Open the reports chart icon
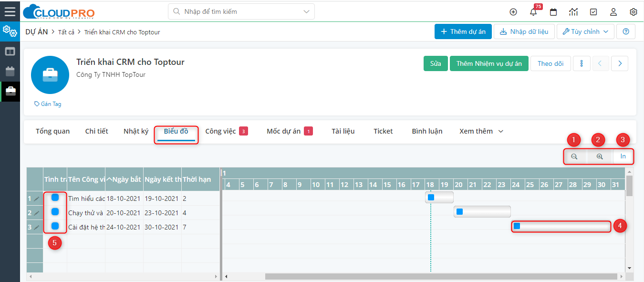The width and height of the screenshot is (644, 282). click(x=573, y=12)
